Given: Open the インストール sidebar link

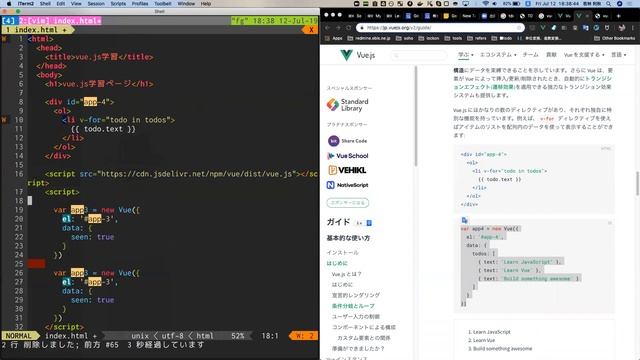Looking at the screenshot, I should point(342,253).
